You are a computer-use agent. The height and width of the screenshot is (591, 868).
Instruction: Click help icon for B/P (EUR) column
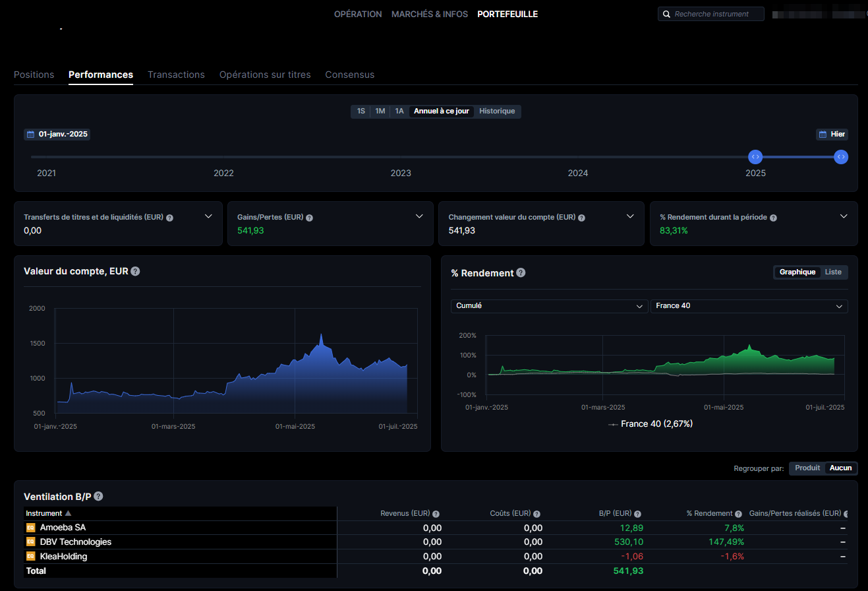tap(637, 514)
